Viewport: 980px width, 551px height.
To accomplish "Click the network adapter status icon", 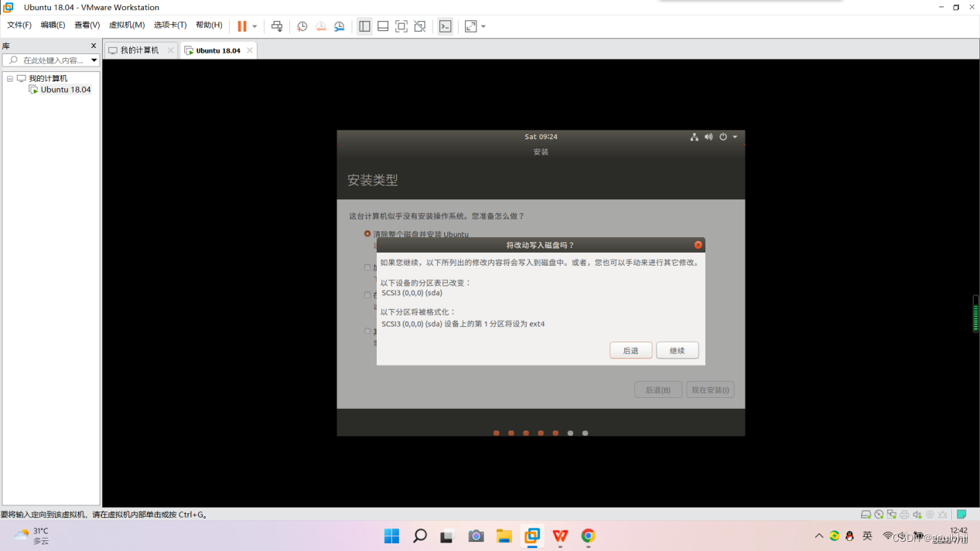I will click(x=892, y=515).
